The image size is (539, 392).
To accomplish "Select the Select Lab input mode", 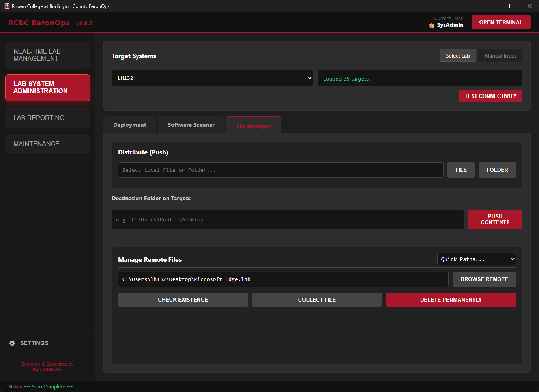I will (x=457, y=55).
